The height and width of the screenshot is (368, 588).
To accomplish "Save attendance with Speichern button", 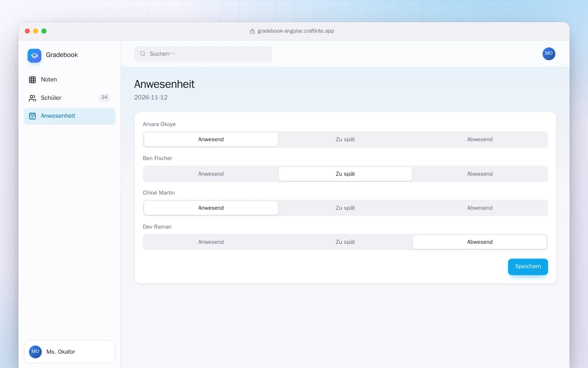I will pos(528,267).
